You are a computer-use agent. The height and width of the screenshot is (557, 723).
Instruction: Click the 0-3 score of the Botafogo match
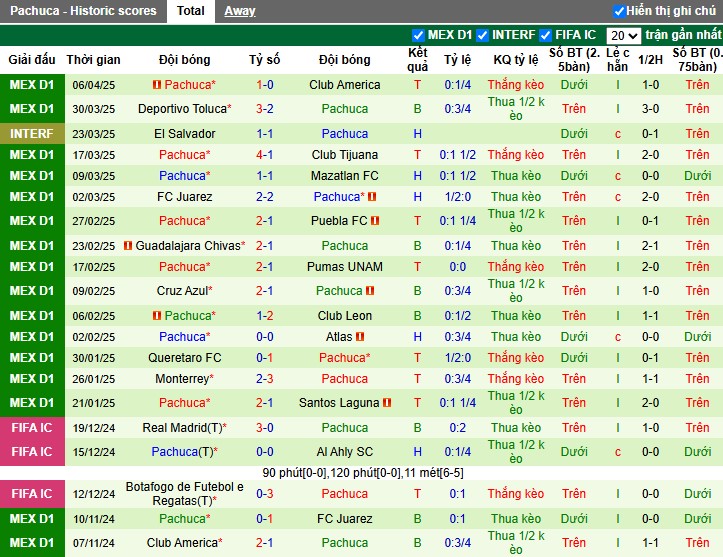[265, 494]
